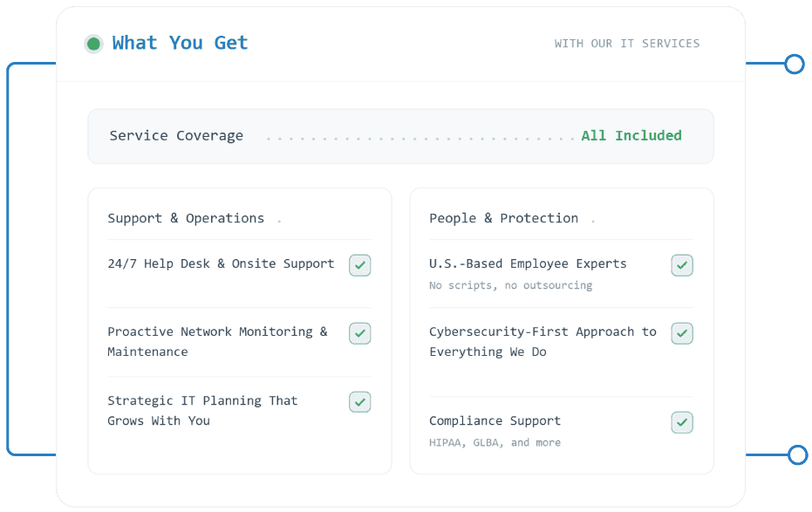This screenshot has height=512, width=812.
Task: Click the bottom right connector circle
Action: coord(797,455)
